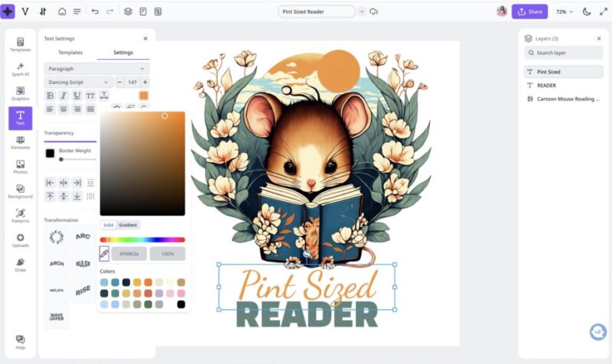Open the 72% zoom level dropdown
Viewport: 612px width, 364px height.
(x=565, y=11)
